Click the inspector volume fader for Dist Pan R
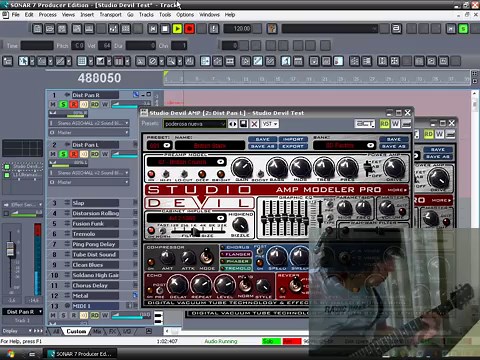480x360 pixels. [11, 249]
